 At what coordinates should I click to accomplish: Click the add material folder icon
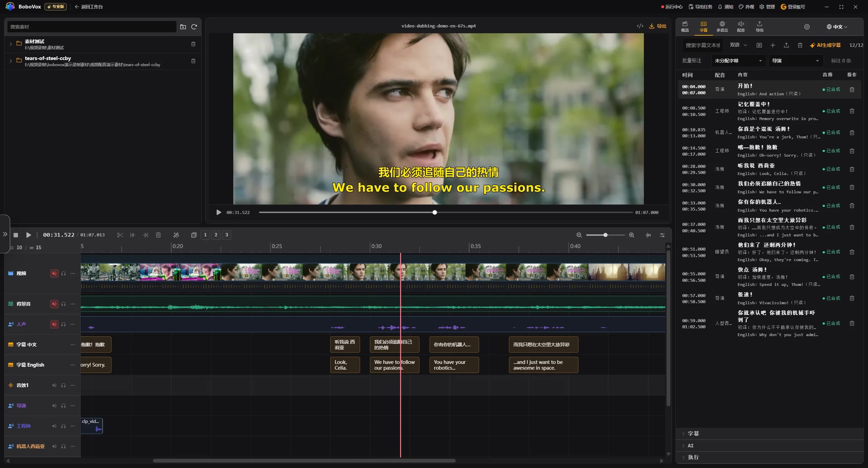[183, 27]
